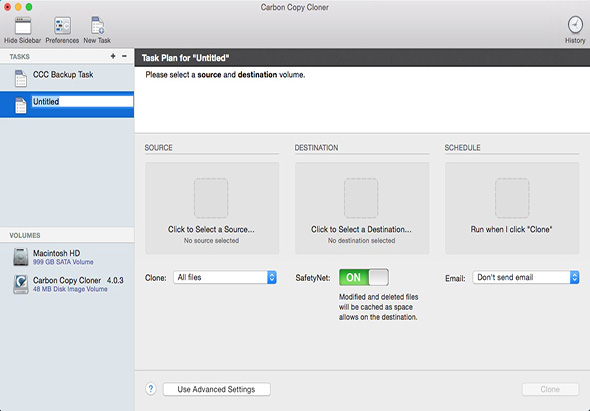Click the yellow minimize window button

[18, 7]
